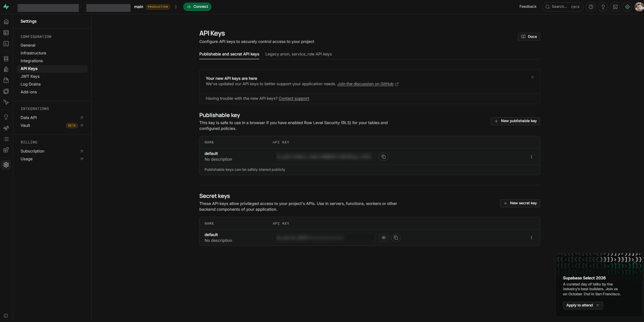Open the Feedback button
Viewport: 644px width, 322px height.
pyautogui.click(x=528, y=7)
